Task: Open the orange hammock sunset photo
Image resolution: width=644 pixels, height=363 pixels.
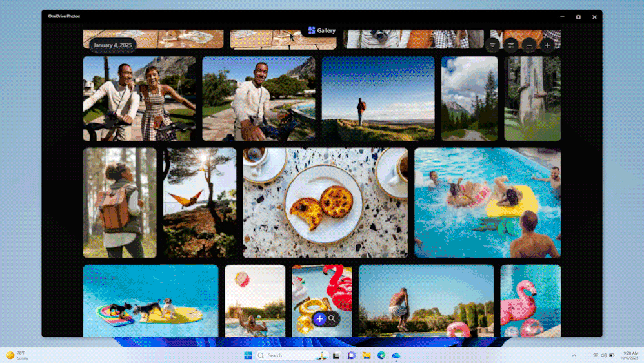Action: (x=199, y=203)
